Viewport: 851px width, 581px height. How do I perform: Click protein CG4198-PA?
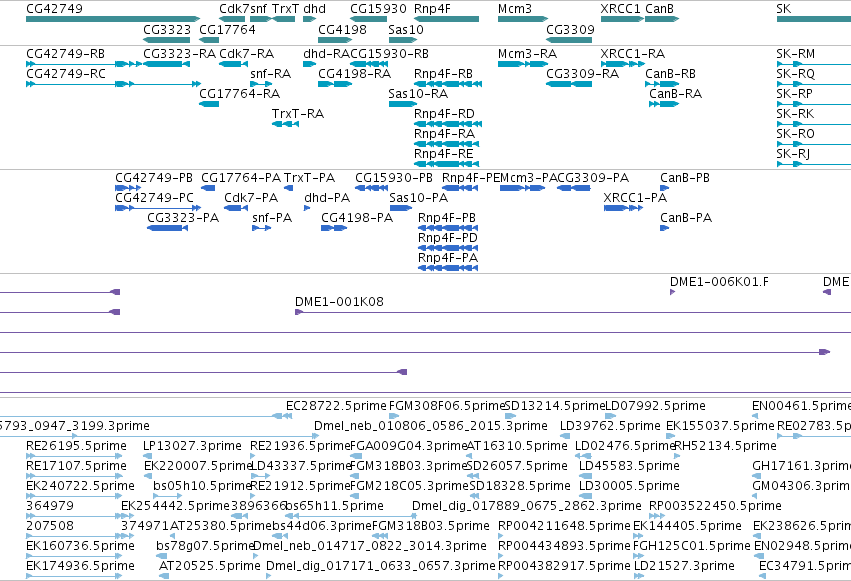[334, 228]
